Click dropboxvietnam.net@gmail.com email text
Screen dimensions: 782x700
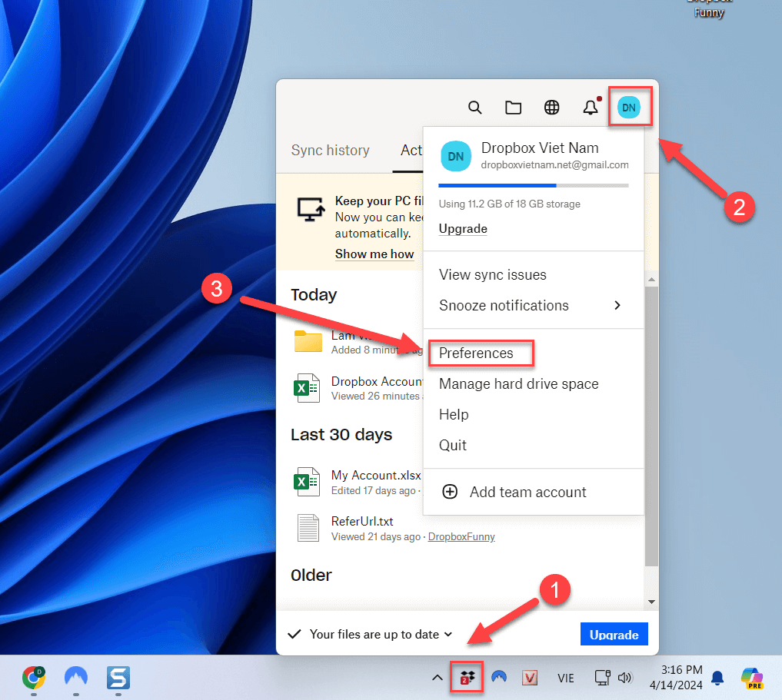pyautogui.click(x=554, y=165)
